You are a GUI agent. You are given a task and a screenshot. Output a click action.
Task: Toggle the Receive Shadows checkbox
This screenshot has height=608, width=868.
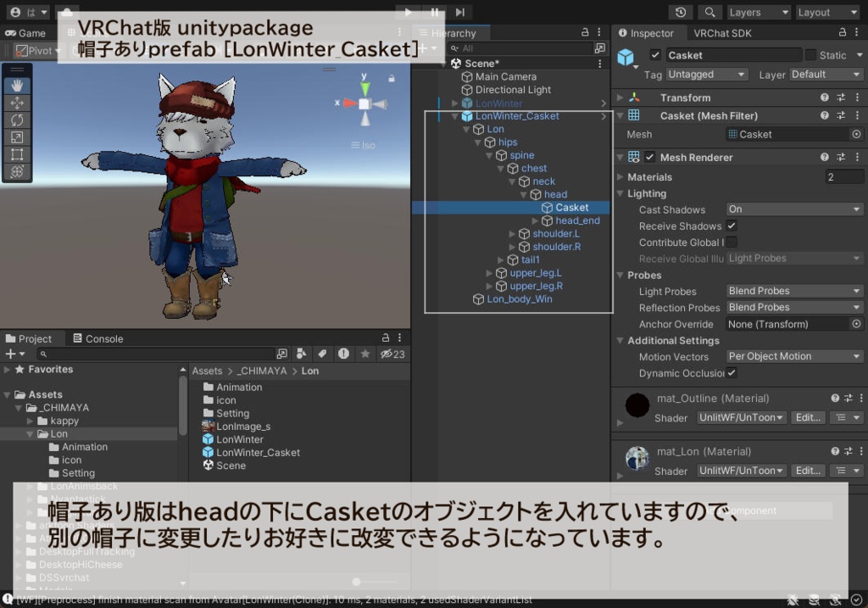coord(732,226)
